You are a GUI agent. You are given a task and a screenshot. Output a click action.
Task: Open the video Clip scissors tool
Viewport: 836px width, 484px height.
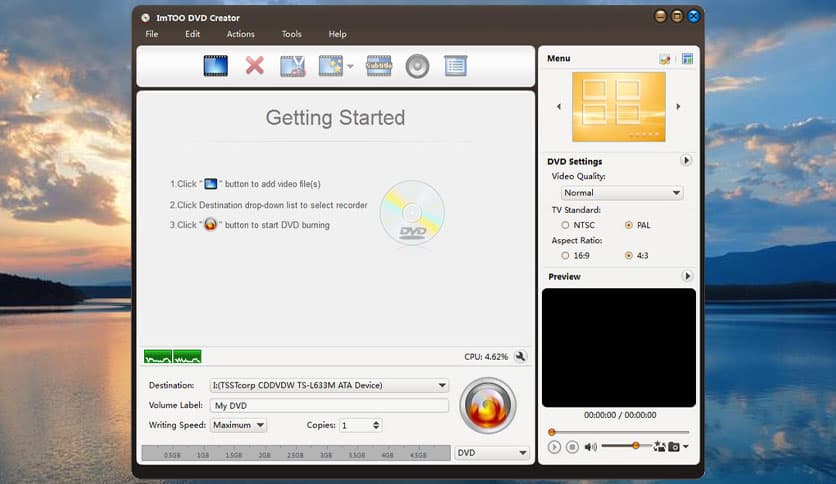[x=293, y=66]
